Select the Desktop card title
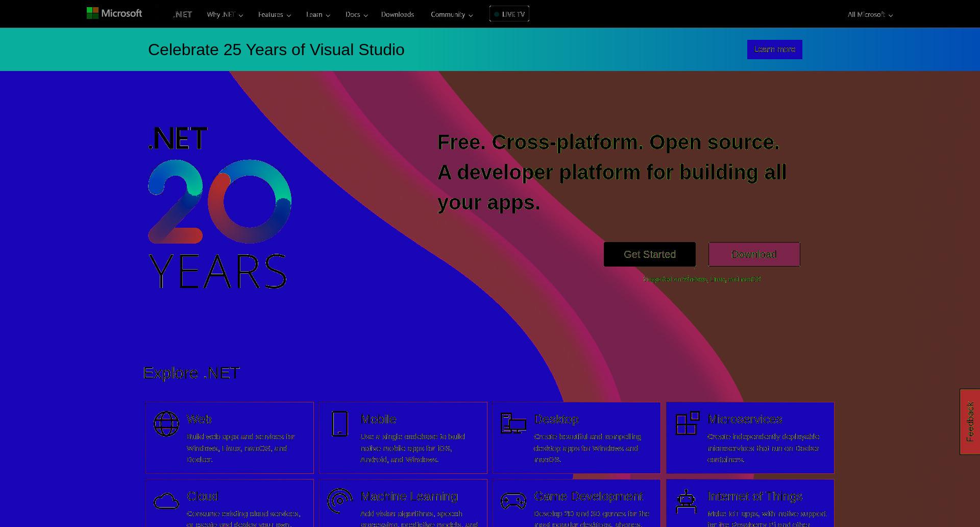The width and height of the screenshot is (980, 527). tap(556, 419)
